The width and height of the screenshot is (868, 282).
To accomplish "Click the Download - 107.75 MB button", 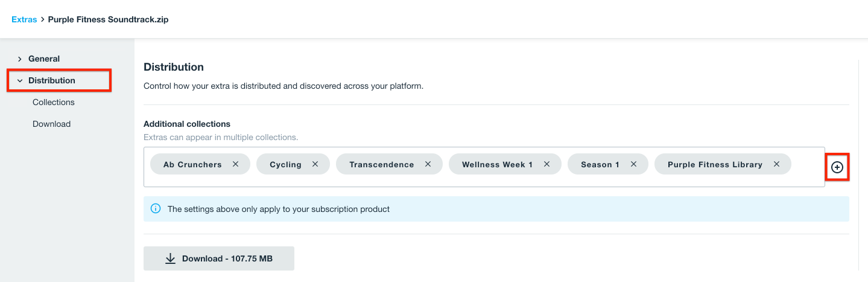I will tap(218, 258).
